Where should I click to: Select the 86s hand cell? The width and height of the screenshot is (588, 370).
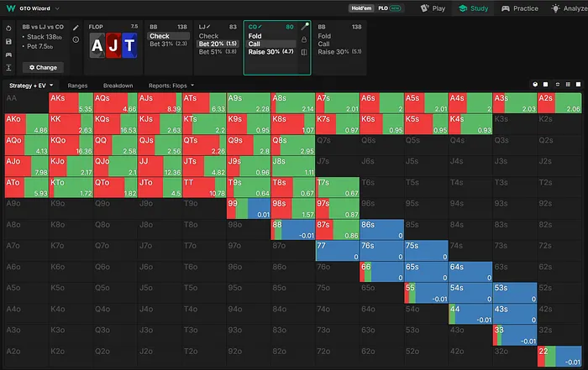click(x=381, y=230)
